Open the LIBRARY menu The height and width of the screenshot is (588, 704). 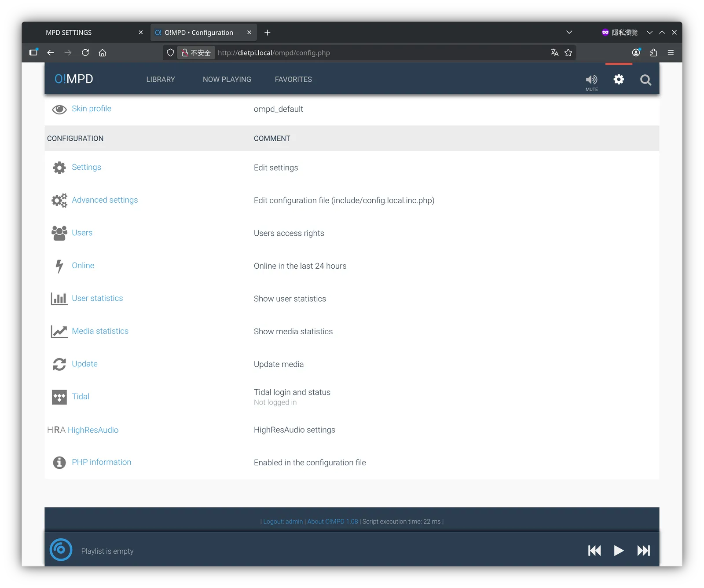coord(161,80)
